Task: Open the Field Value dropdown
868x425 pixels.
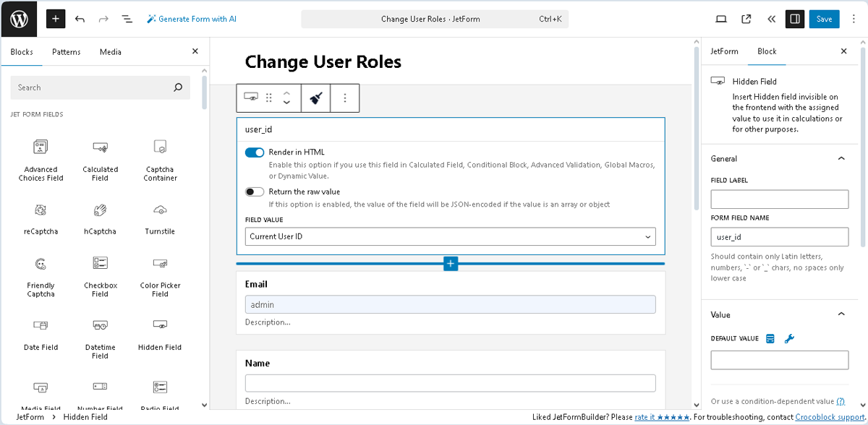Action: click(451, 236)
